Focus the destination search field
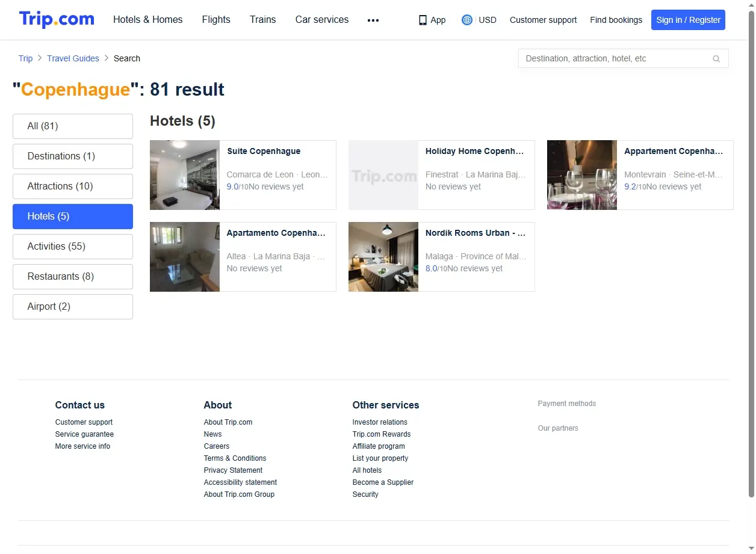The height and width of the screenshot is (554, 756). (623, 58)
